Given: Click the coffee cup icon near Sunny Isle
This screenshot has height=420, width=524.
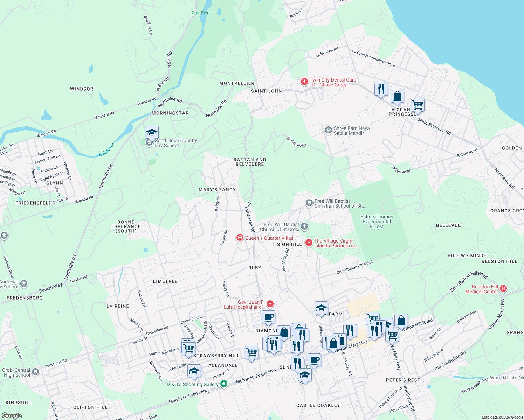Looking at the screenshot, I should [314, 359].
